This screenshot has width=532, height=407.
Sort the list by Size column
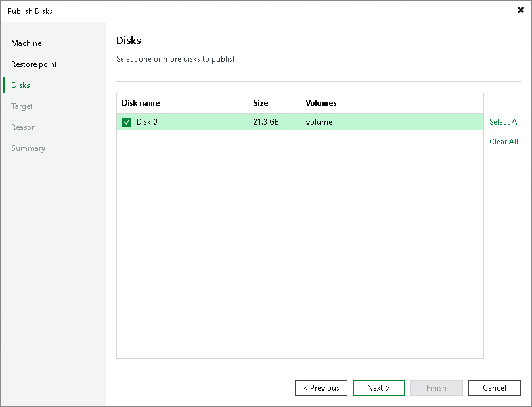pos(260,102)
